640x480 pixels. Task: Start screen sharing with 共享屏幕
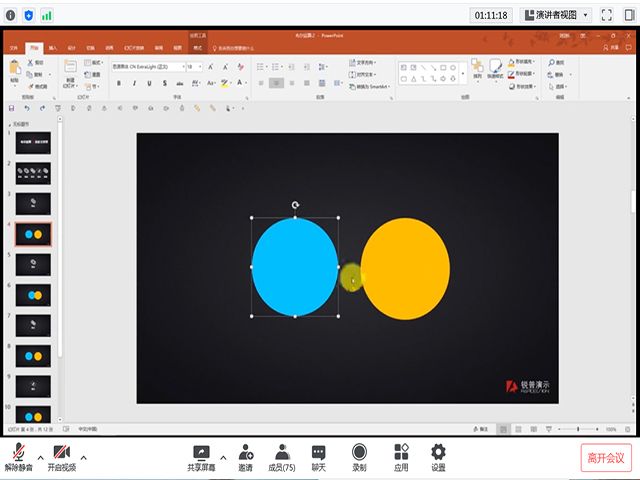point(202,452)
